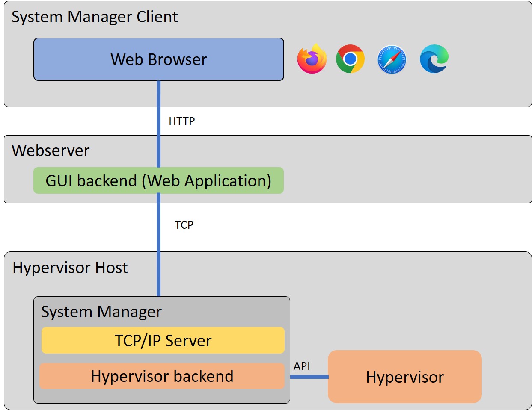The height and width of the screenshot is (410, 532).
Task: Click the System Manager Client title text
Action: coord(94,17)
